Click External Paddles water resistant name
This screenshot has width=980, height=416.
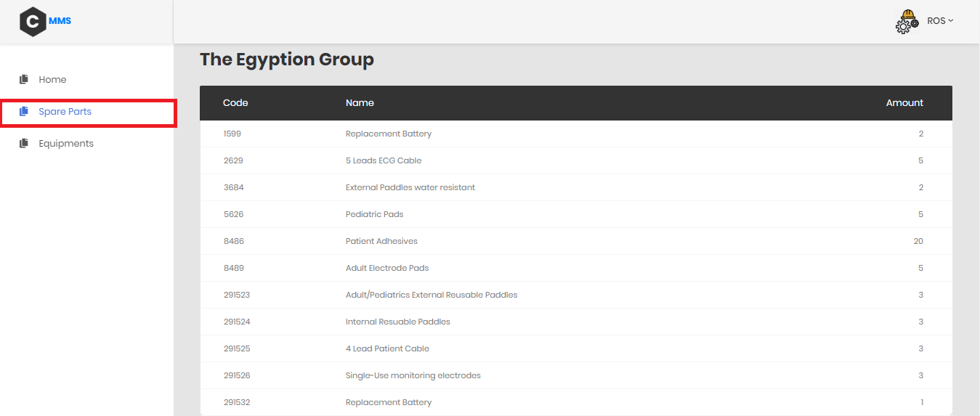[410, 187]
